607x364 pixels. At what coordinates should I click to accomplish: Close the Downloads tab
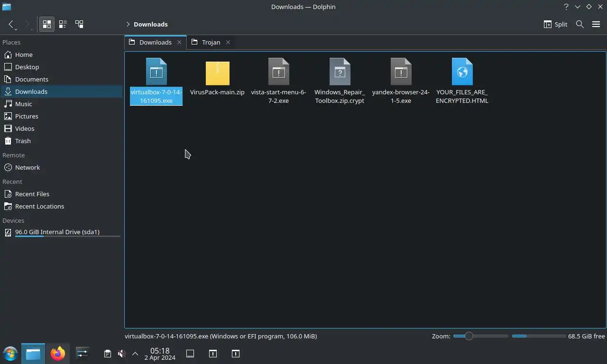pyautogui.click(x=179, y=42)
